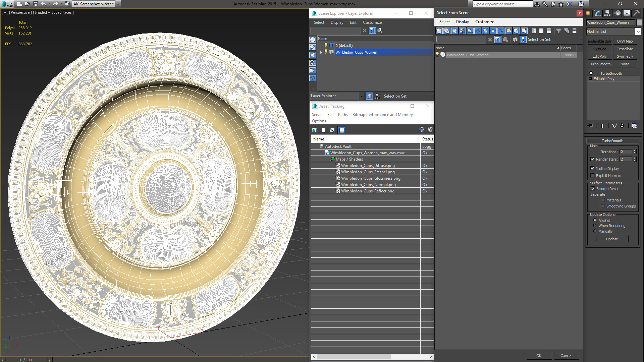
Task: Open Bitmap Performance and Memory menu
Action: coord(383,115)
